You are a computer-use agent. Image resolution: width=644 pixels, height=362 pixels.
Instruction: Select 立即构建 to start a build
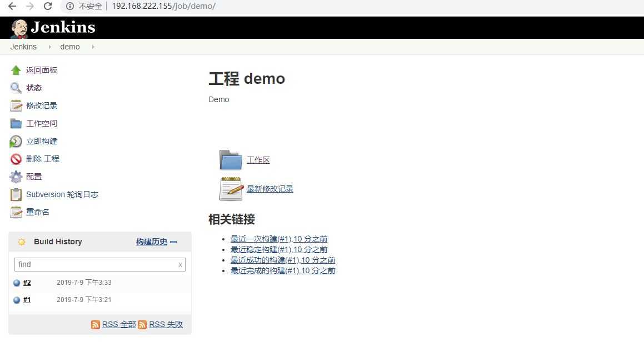pos(42,141)
